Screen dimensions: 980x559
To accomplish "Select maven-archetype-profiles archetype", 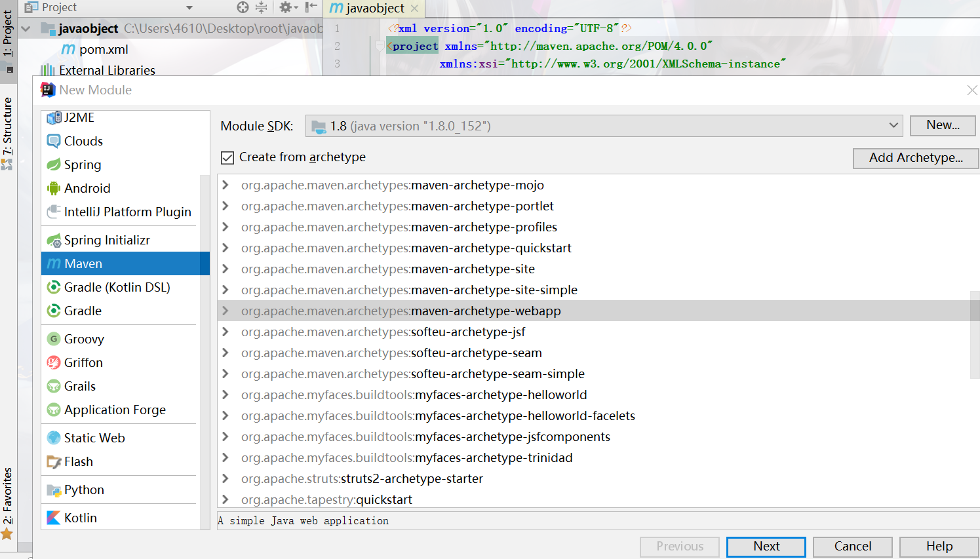I will click(594, 227).
